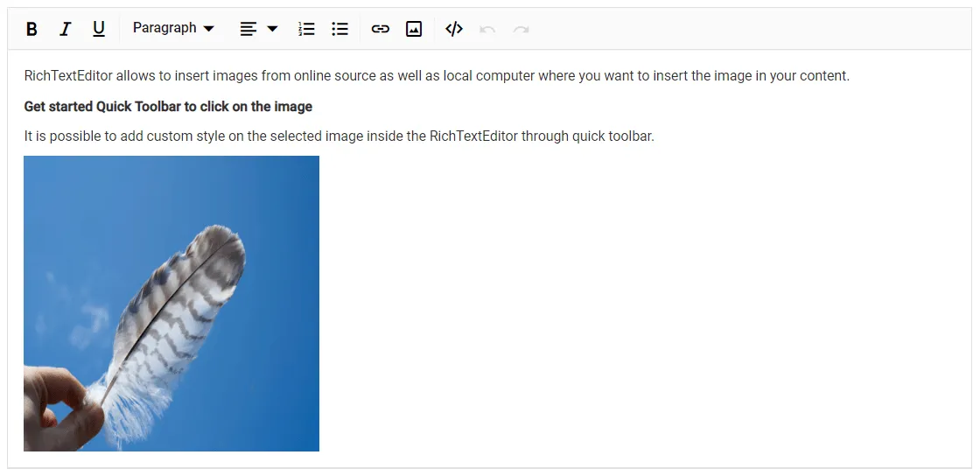Open the text alignment dropdown
Screen dimensions: 980x476
[259, 29]
